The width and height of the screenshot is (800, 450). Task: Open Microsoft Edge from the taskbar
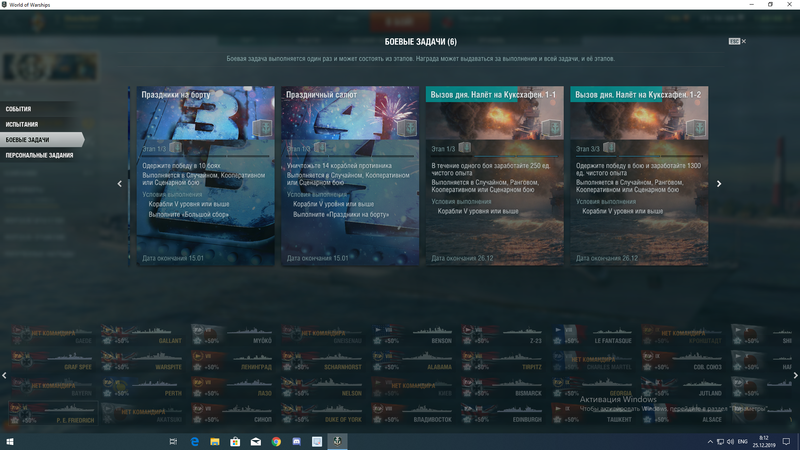tap(194, 440)
